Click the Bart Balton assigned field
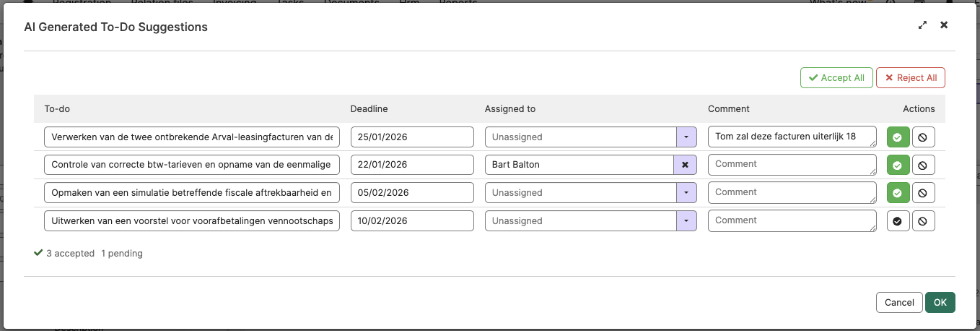980x331 pixels. click(x=579, y=165)
